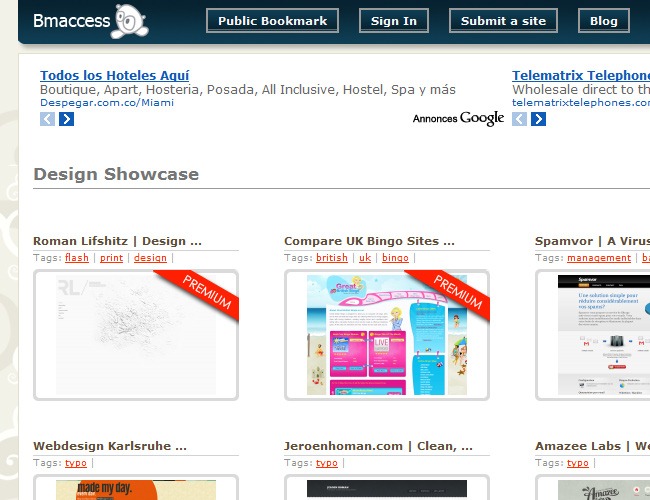Open the Compare UK Bingo Sites thumbnail
The width and height of the screenshot is (650, 500).
[387, 335]
